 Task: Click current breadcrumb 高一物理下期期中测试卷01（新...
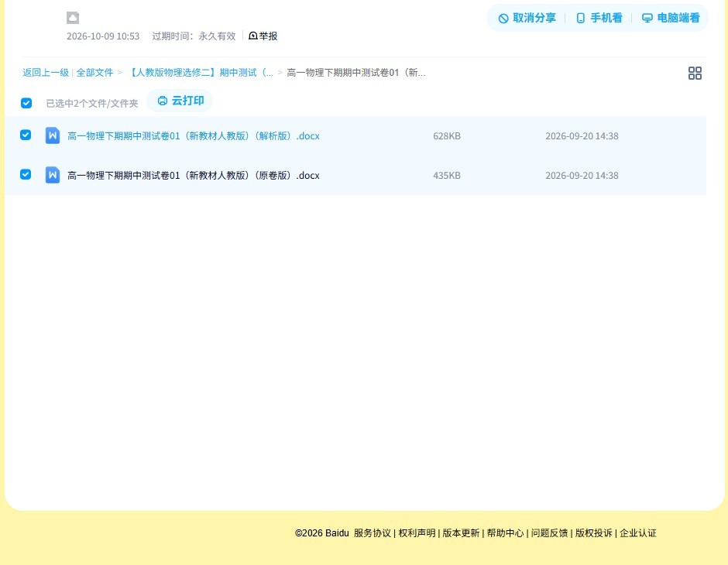click(x=356, y=72)
